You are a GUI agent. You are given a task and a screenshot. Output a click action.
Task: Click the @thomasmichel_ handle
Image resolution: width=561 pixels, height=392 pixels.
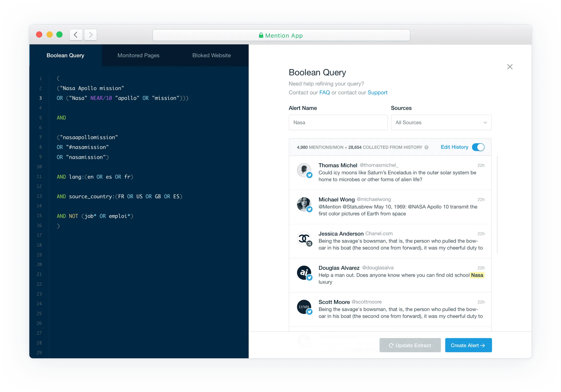tap(379, 165)
